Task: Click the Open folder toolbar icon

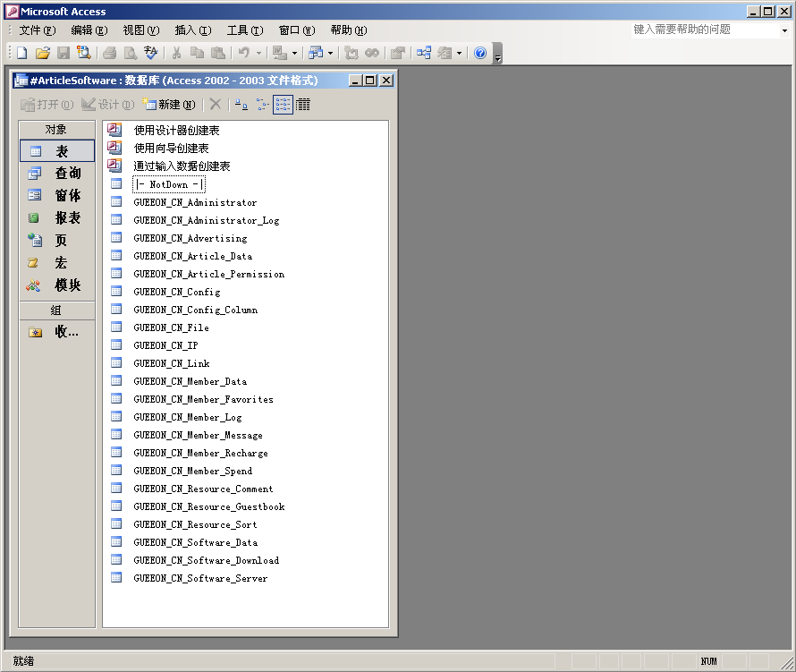Action: tap(42, 54)
